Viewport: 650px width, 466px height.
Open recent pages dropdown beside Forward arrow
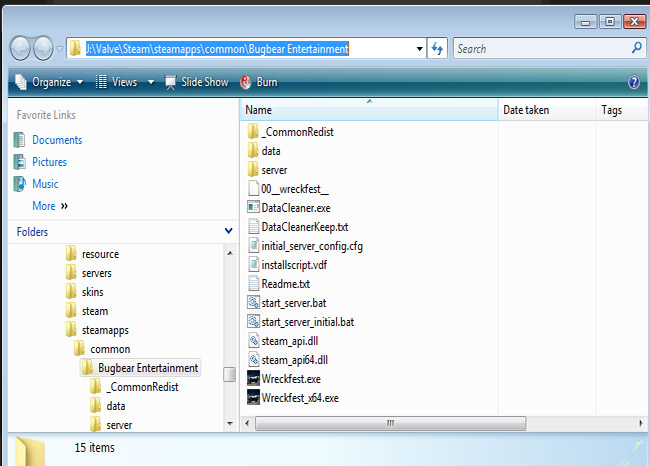59,49
